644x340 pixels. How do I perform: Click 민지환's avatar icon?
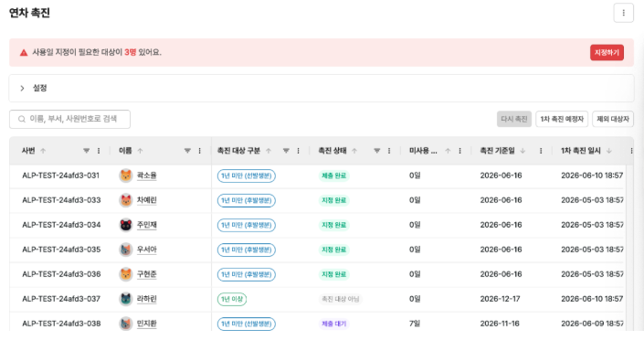(x=126, y=324)
